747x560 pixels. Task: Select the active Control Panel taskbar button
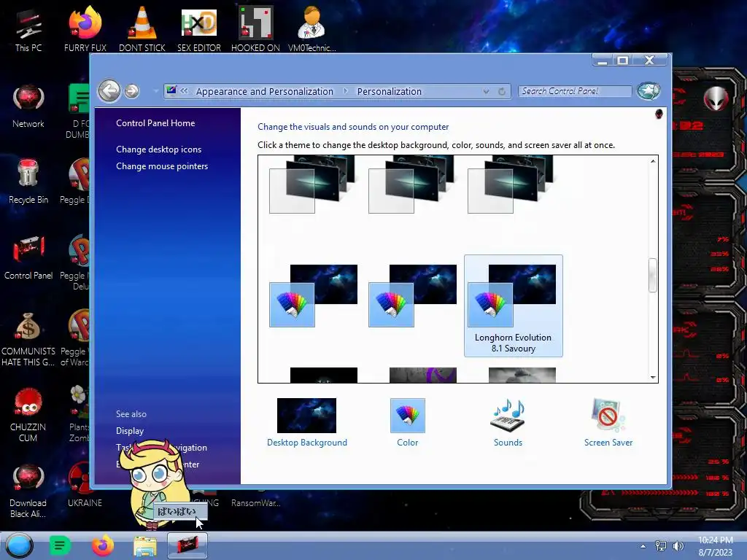point(187,545)
